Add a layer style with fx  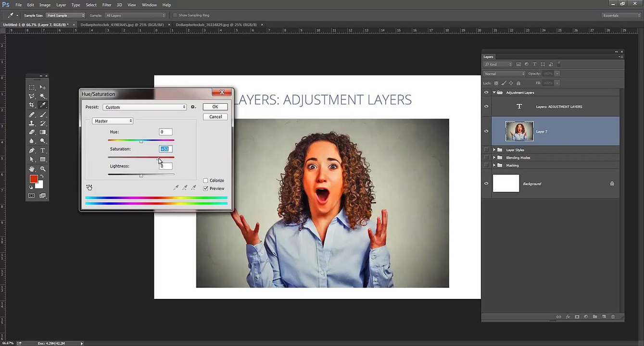568,317
